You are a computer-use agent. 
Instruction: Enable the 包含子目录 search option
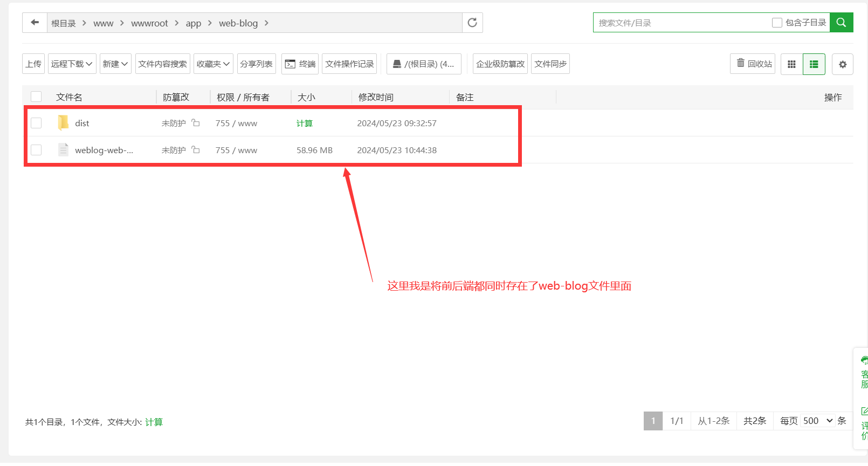coord(777,23)
